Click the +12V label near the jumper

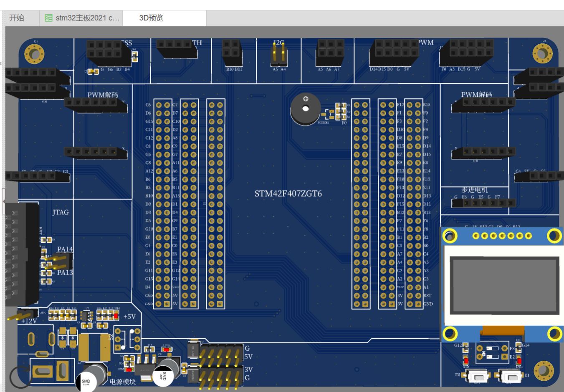click(x=28, y=321)
